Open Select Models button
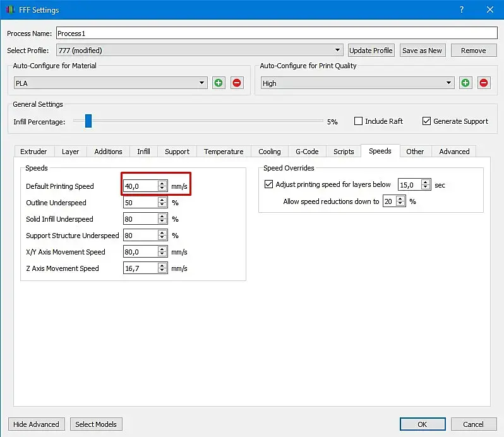 96,424
